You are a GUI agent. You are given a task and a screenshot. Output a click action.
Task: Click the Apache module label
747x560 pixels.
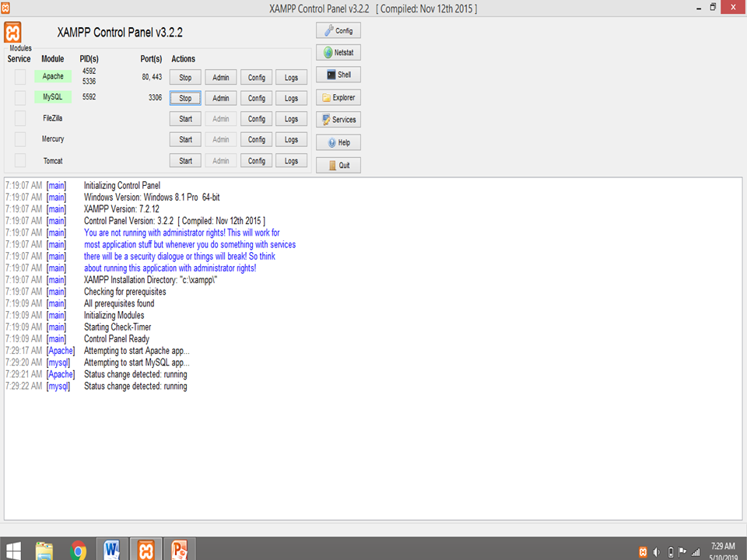[53, 76]
